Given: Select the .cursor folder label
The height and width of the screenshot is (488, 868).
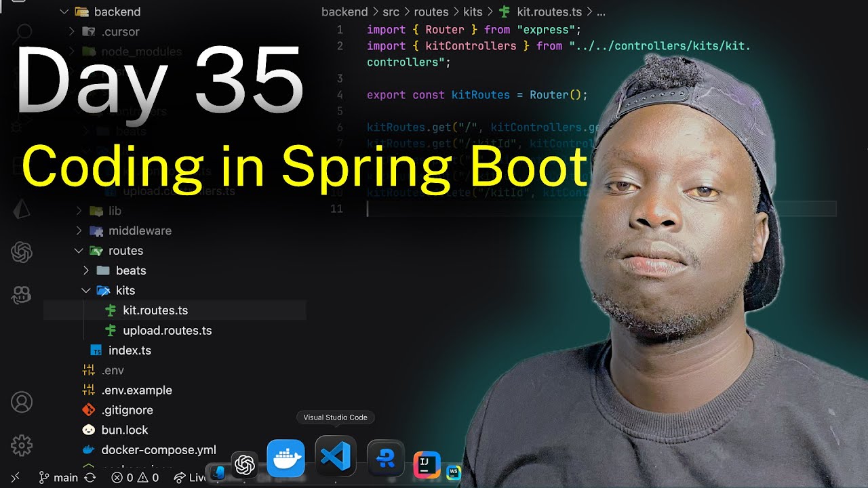Looking at the screenshot, I should [120, 31].
